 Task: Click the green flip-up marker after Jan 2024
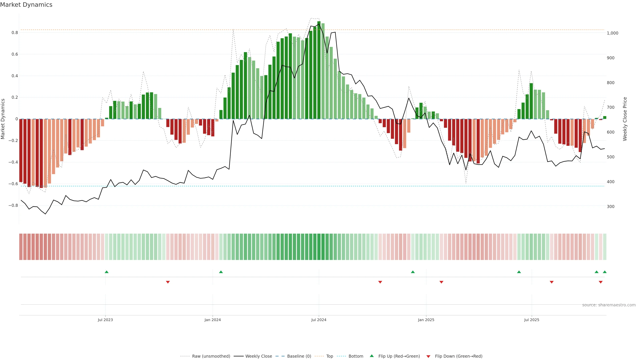[221, 272]
